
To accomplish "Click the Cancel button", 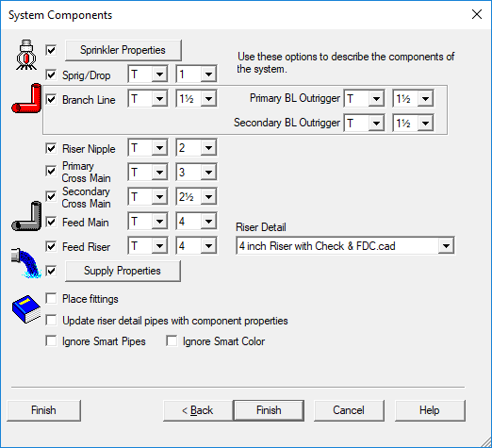I will [x=349, y=410].
